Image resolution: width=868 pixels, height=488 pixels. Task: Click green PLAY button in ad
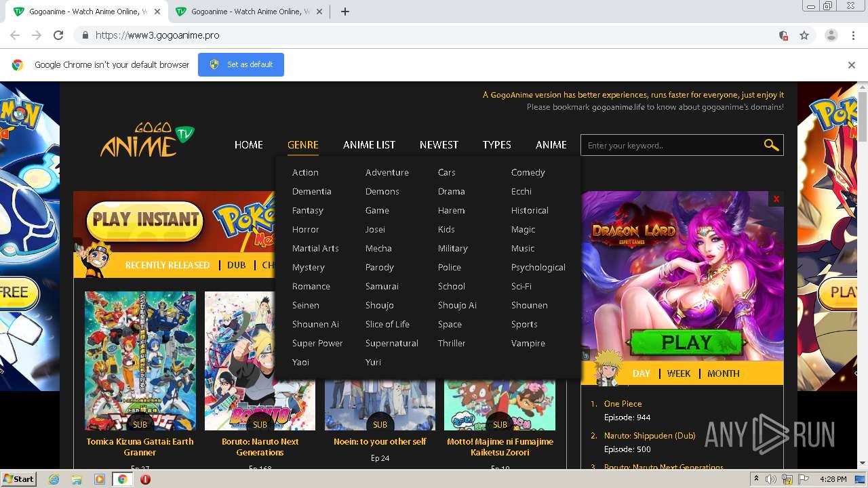click(686, 342)
